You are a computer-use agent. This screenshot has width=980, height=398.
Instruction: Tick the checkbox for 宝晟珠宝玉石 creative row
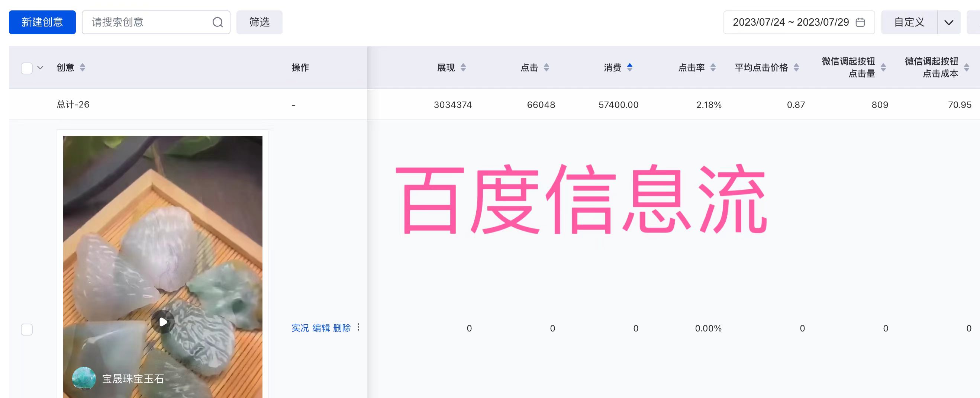pyautogui.click(x=27, y=329)
